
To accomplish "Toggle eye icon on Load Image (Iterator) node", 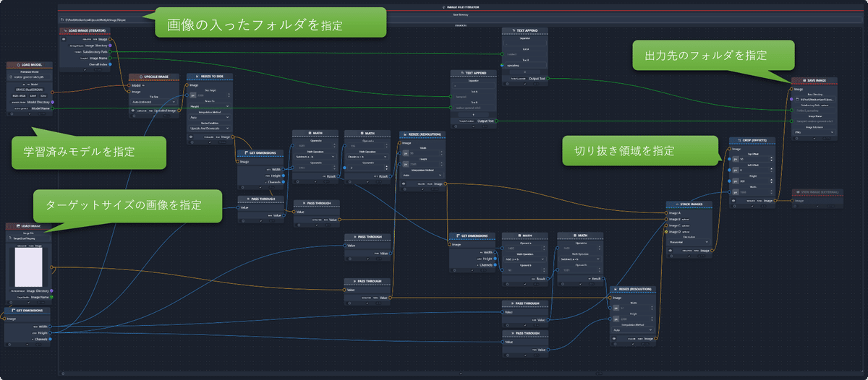I will pyautogui.click(x=64, y=39).
